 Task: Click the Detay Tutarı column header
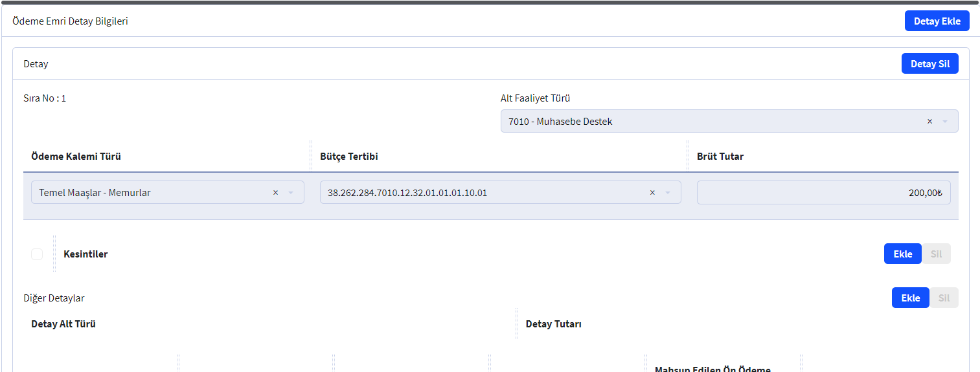(x=553, y=324)
